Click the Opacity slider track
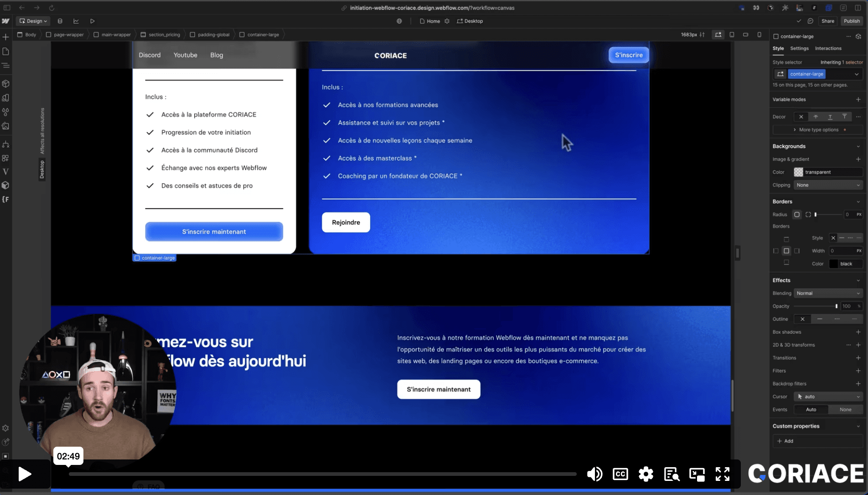The width and height of the screenshot is (868, 495). (815, 306)
